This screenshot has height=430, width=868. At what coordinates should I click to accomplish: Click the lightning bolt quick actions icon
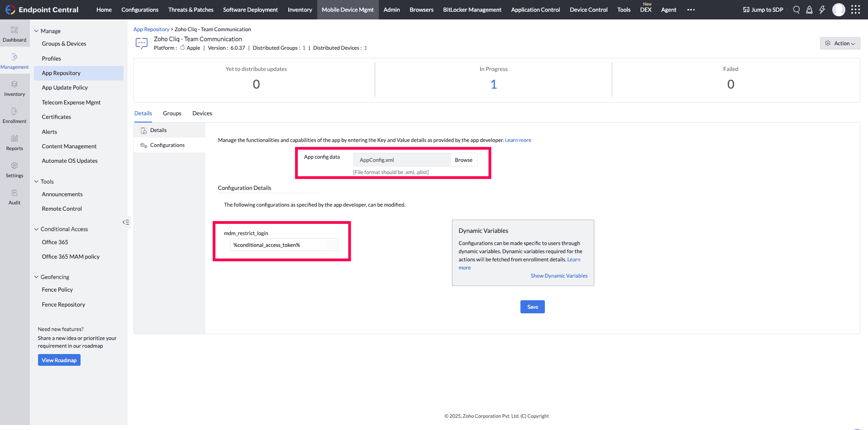tap(822, 9)
